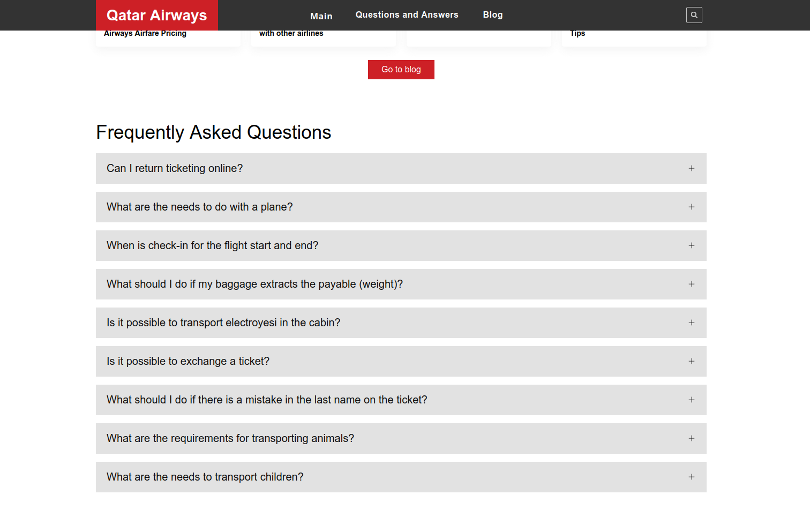Screen dimensions: 810x532
Task: Open the Main menu item
Action: 321,16
